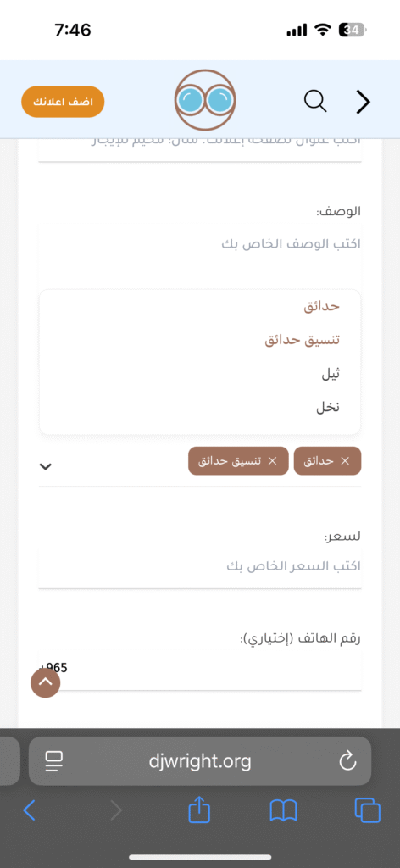Open the binoculars logo home

205,100
